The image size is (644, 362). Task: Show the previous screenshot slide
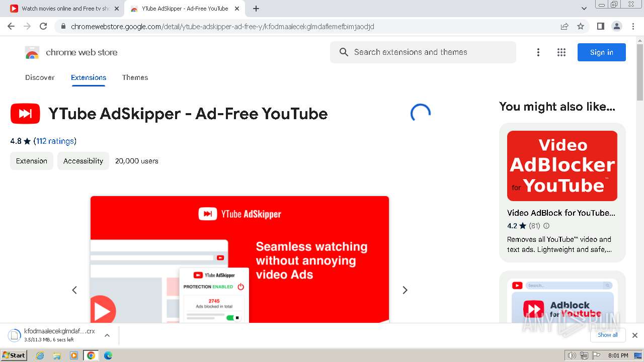tap(74, 290)
